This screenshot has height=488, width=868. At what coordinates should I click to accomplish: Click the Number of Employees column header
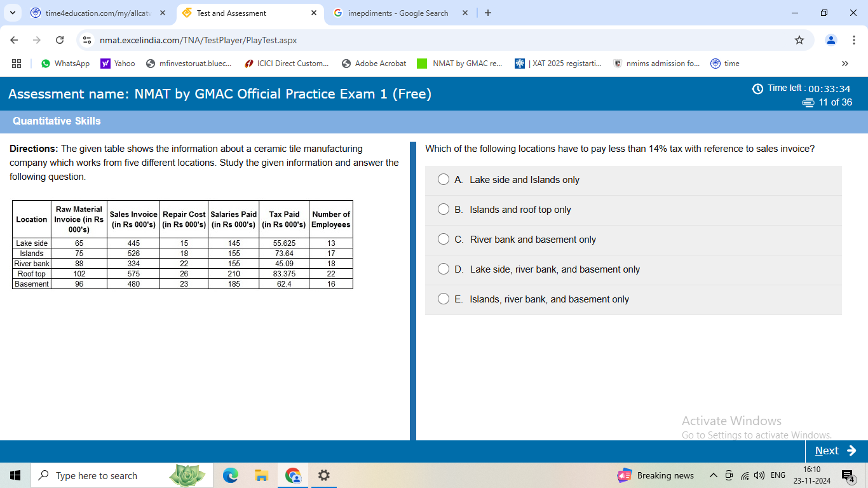pyautogui.click(x=331, y=219)
